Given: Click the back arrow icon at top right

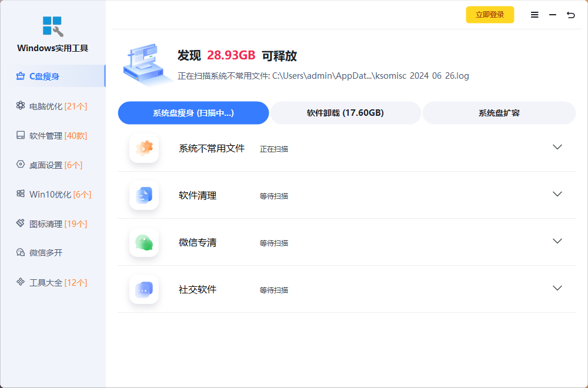Looking at the screenshot, I should [x=571, y=15].
